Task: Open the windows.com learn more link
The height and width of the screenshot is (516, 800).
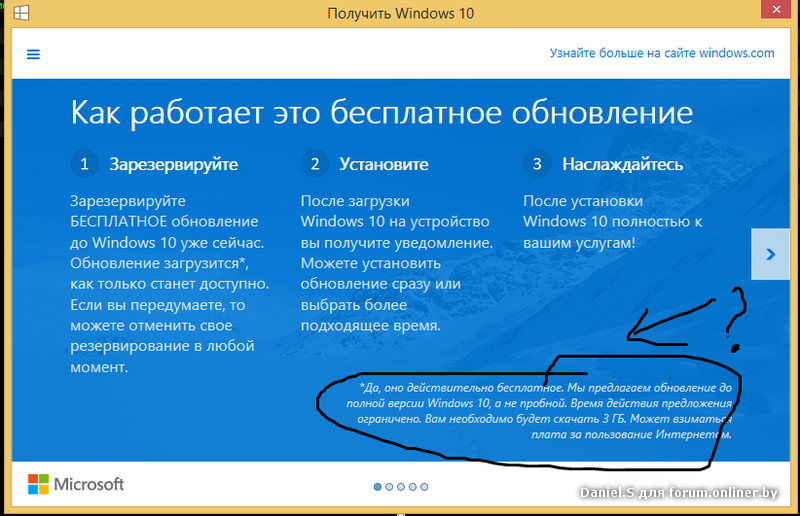Action: (x=662, y=53)
